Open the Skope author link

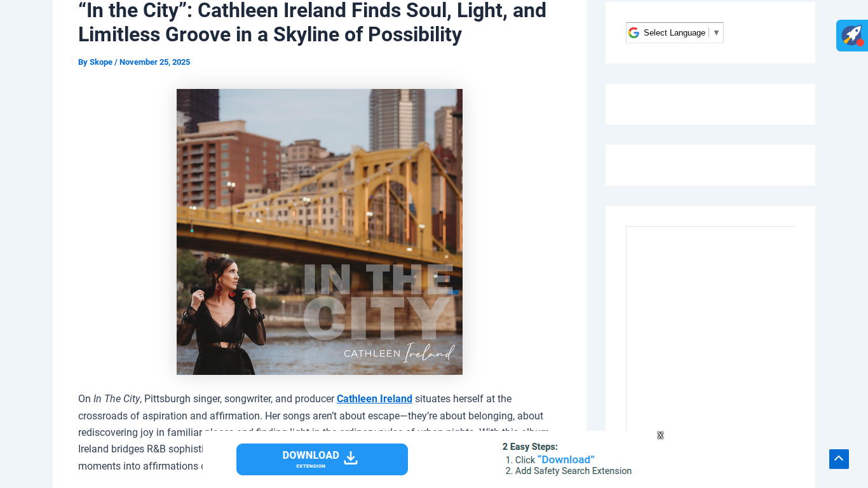[x=101, y=62]
